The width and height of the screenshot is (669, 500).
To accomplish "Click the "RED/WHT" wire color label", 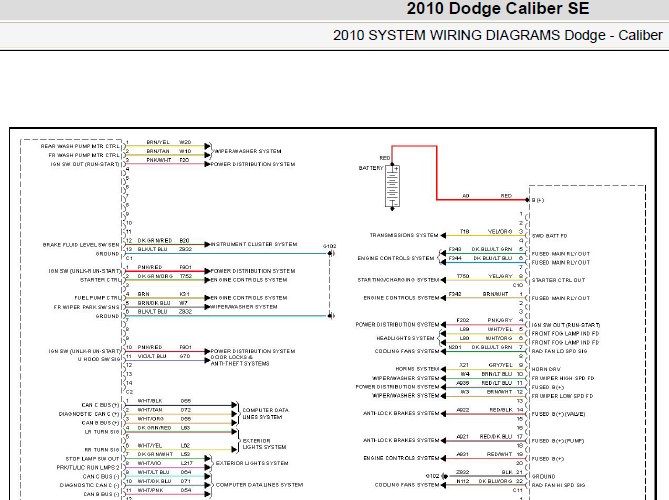I will [x=499, y=455].
